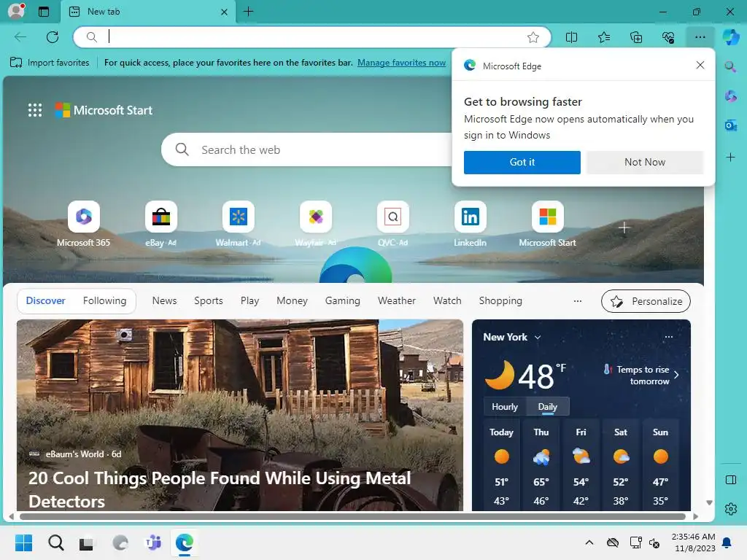The width and height of the screenshot is (747, 560).
Task: Open the Watch category
Action: [x=447, y=301]
